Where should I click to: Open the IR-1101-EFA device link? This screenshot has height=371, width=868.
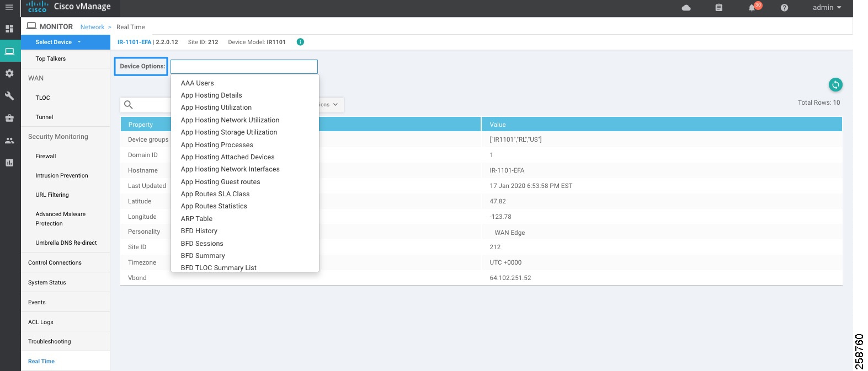point(134,42)
